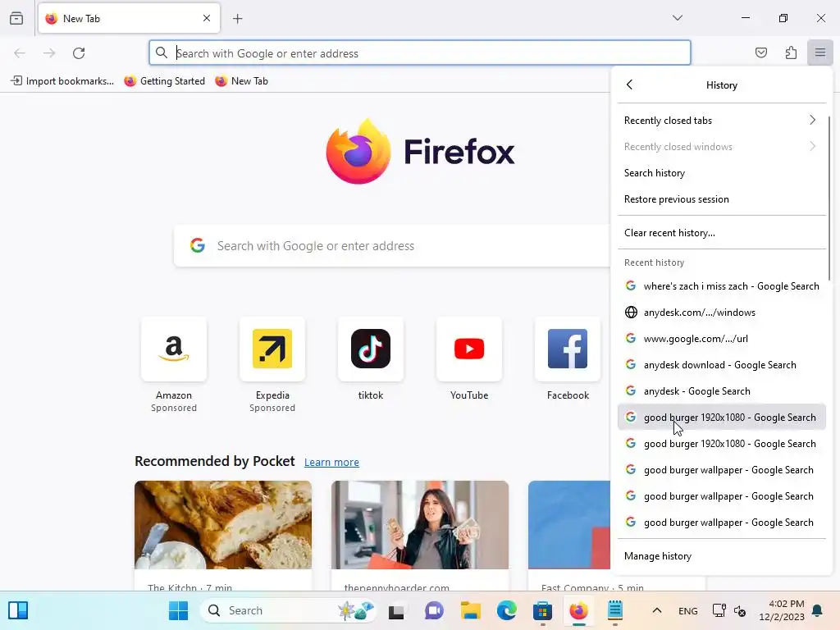This screenshot has width=840, height=630.
Task: Open 'anydesk - Google Search' history entry
Action: (x=722, y=391)
